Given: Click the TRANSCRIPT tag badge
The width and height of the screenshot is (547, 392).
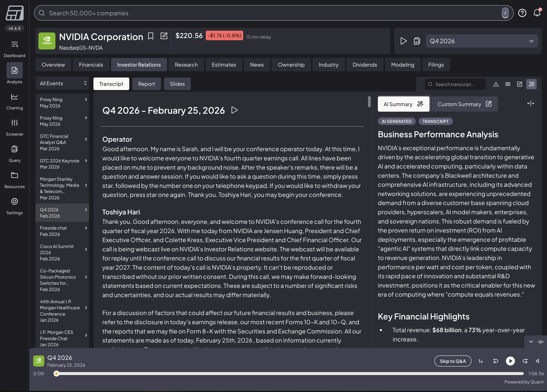Looking at the screenshot, I should coord(435,121).
